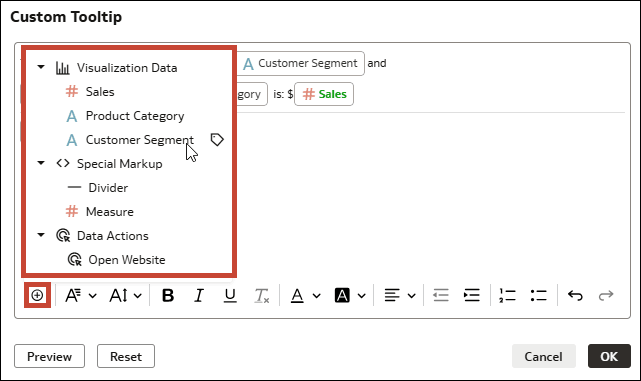Choose the text background highlight color

point(342,295)
